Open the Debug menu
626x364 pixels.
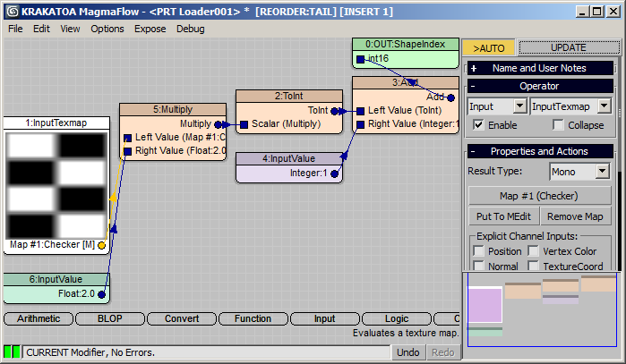[191, 29]
